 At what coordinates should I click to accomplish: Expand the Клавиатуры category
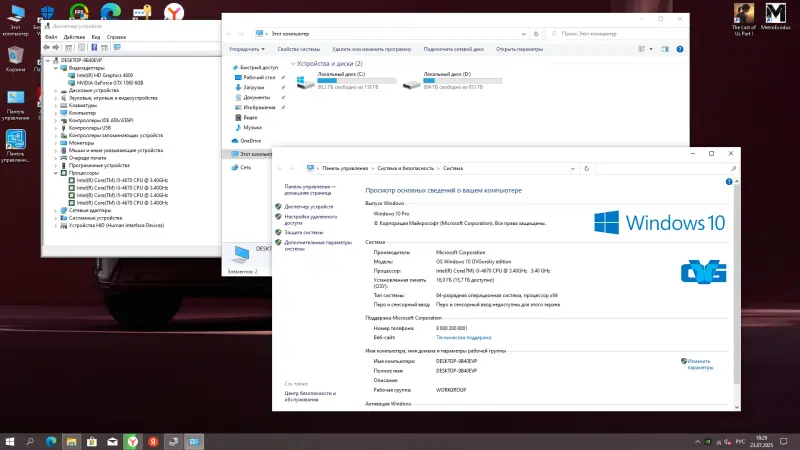pyautogui.click(x=56, y=105)
